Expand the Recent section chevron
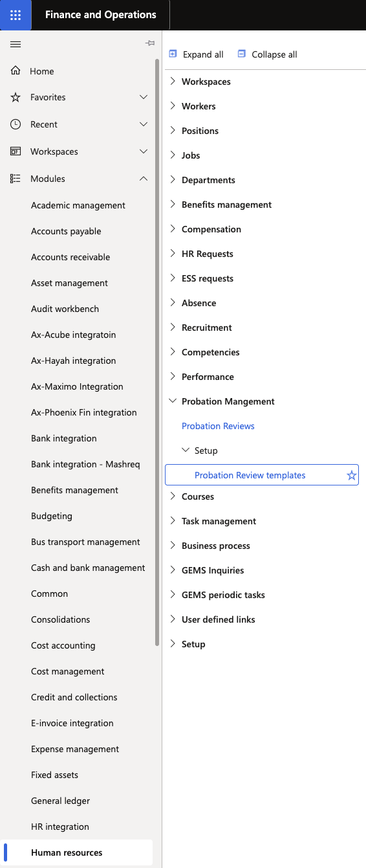Viewport: 366px width, 868px height. [144, 124]
